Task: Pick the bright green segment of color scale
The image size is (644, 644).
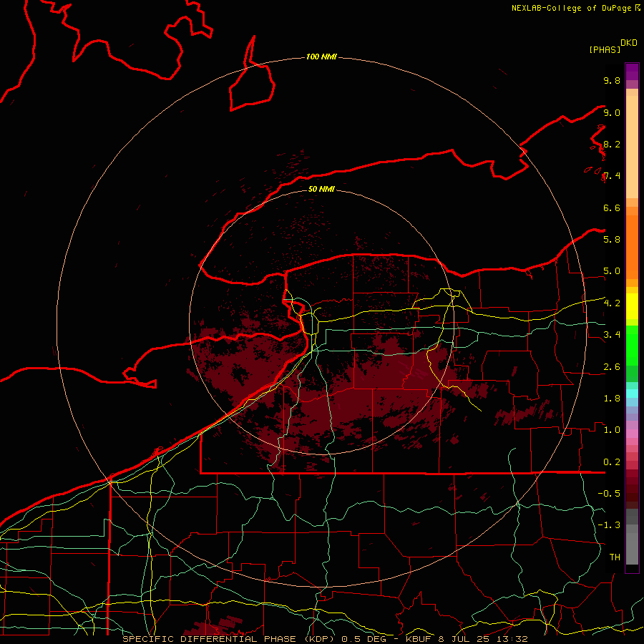Action: [632, 345]
